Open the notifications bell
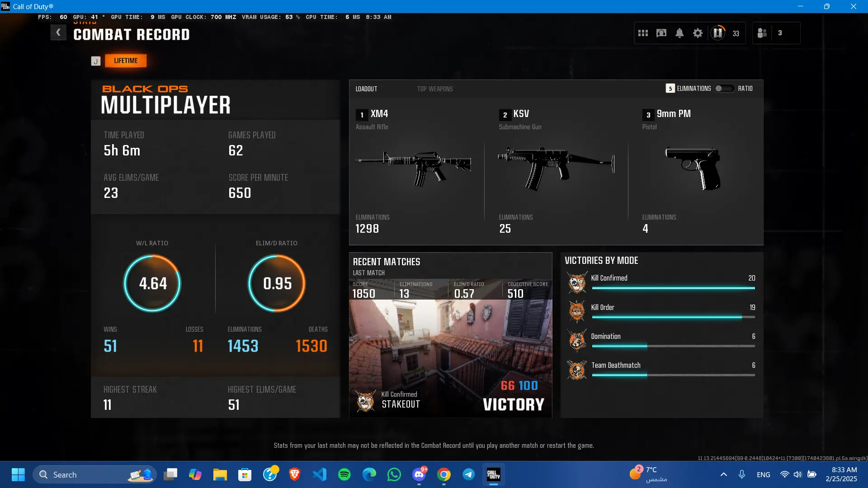The image size is (868, 488). click(x=679, y=33)
